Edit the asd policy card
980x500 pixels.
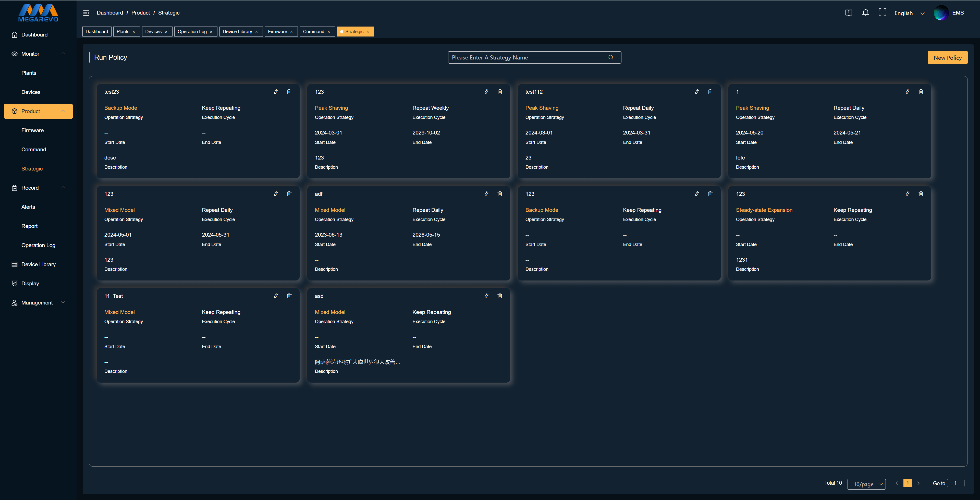487,296
